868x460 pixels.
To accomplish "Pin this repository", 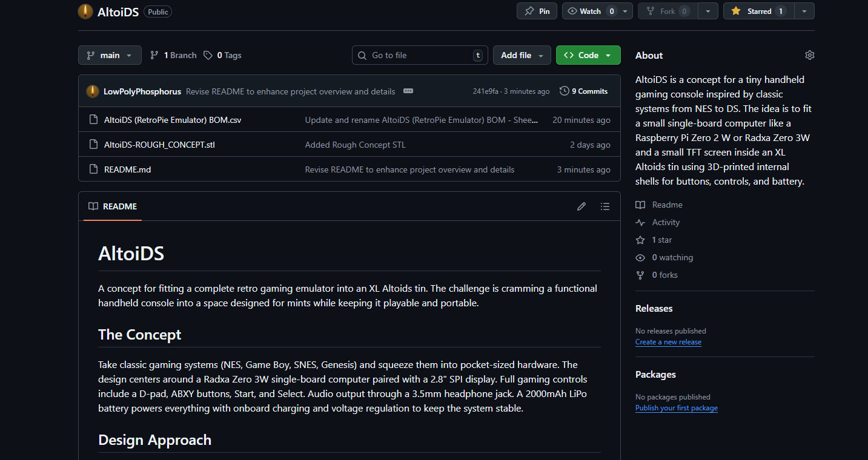I will [537, 11].
